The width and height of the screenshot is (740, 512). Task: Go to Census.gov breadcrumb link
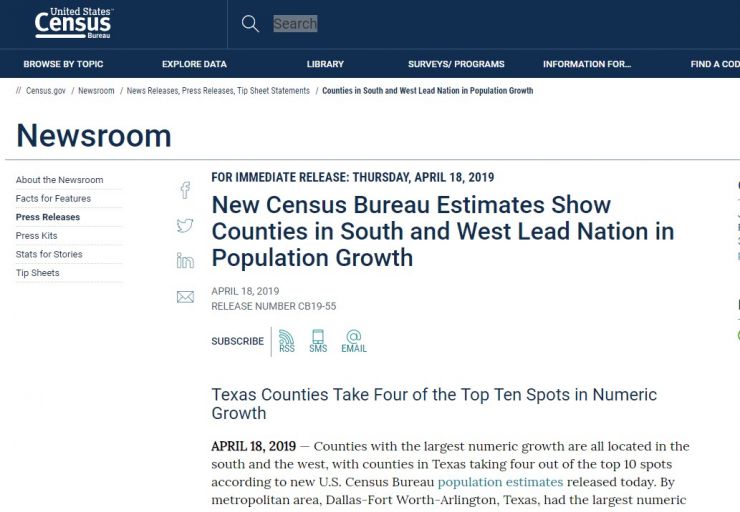46,91
